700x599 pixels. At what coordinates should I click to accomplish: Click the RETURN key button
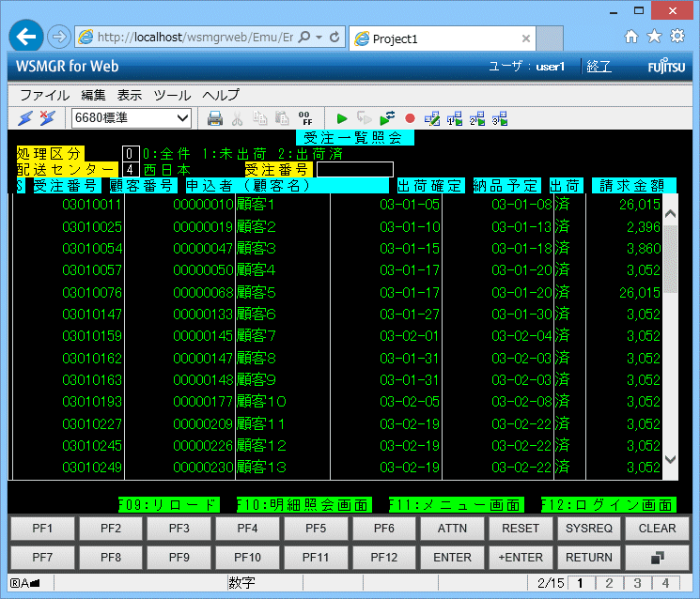pos(589,558)
